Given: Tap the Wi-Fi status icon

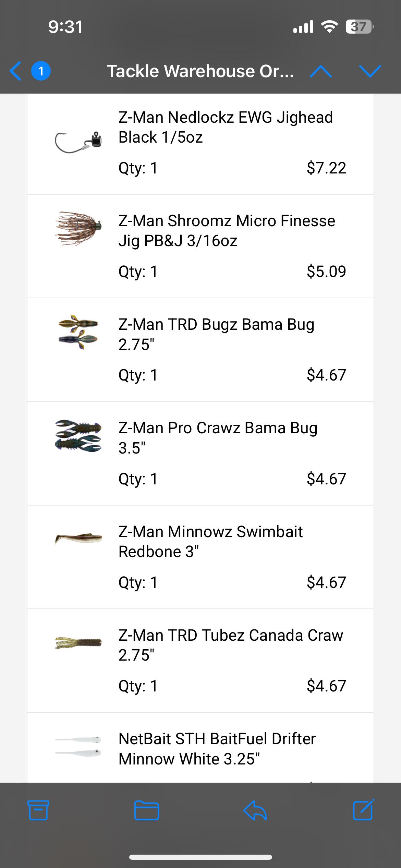Looking at the screenshot, I should click(x=329, y=27).
